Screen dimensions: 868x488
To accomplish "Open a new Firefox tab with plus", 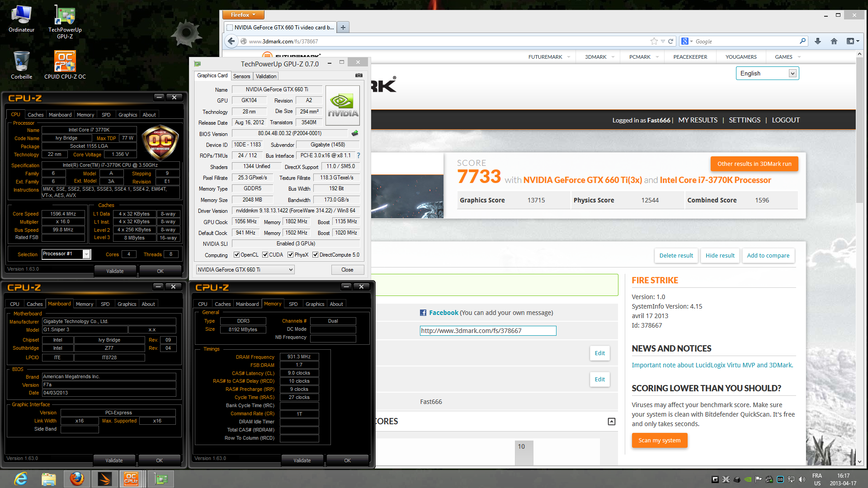I will [343, 28].
